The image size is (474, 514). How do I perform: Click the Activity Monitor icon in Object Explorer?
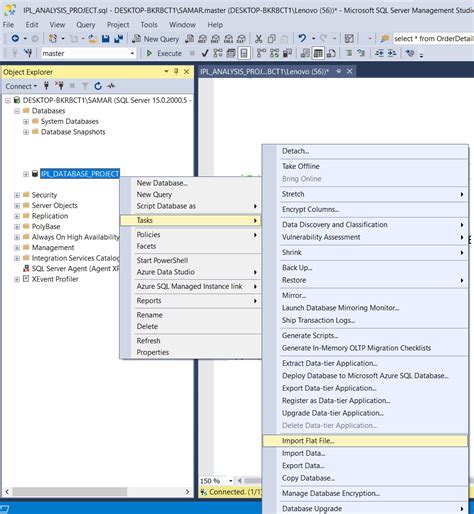tap(111, 86)
